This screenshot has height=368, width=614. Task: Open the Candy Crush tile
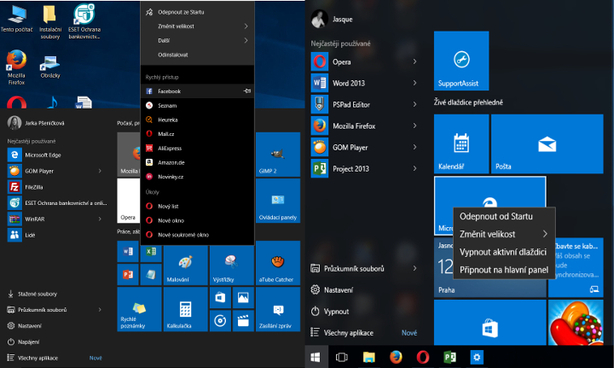(576, 323)
